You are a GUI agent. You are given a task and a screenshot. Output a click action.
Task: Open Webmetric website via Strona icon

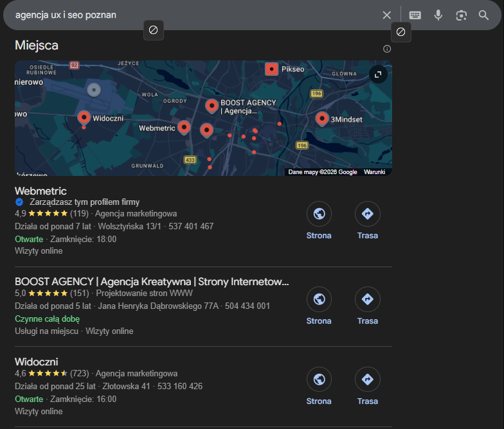319,214
